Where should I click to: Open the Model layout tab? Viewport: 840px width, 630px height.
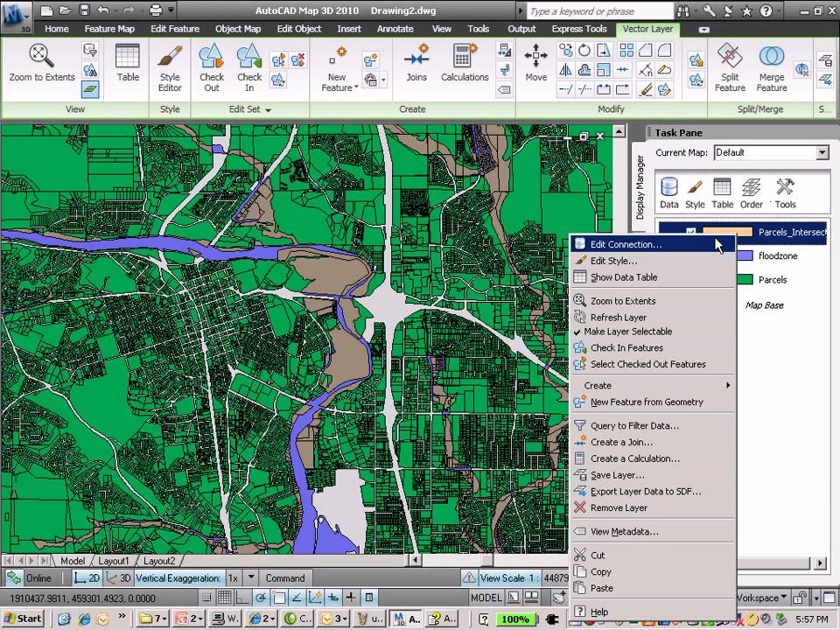pyautogui.click(x=73, y=561)
